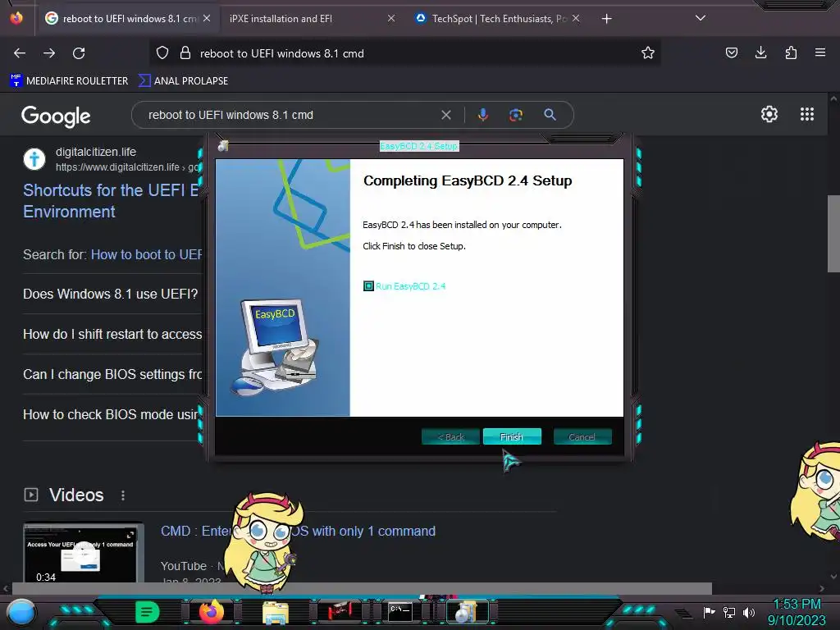Open the EasyBCD installer taskbar icon
The width and height of the screenshot is (840, 630).
click(467, 612)
